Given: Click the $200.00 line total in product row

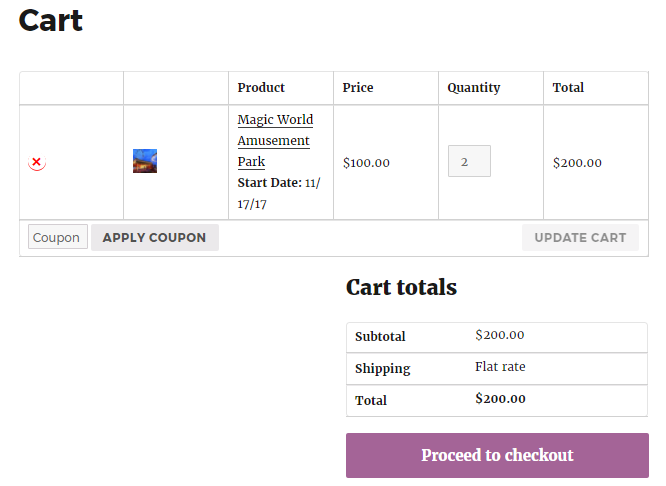Looking at the screenshot, I should coord(577,163).
